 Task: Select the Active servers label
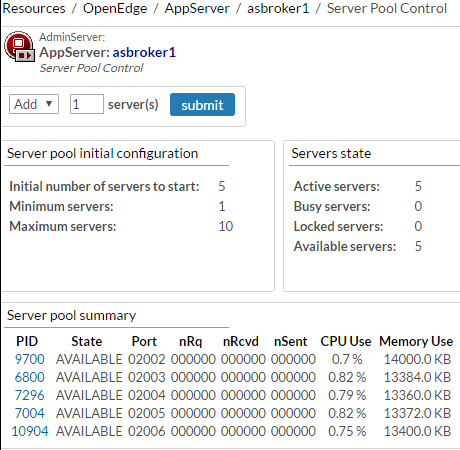[x=337, y=186]
